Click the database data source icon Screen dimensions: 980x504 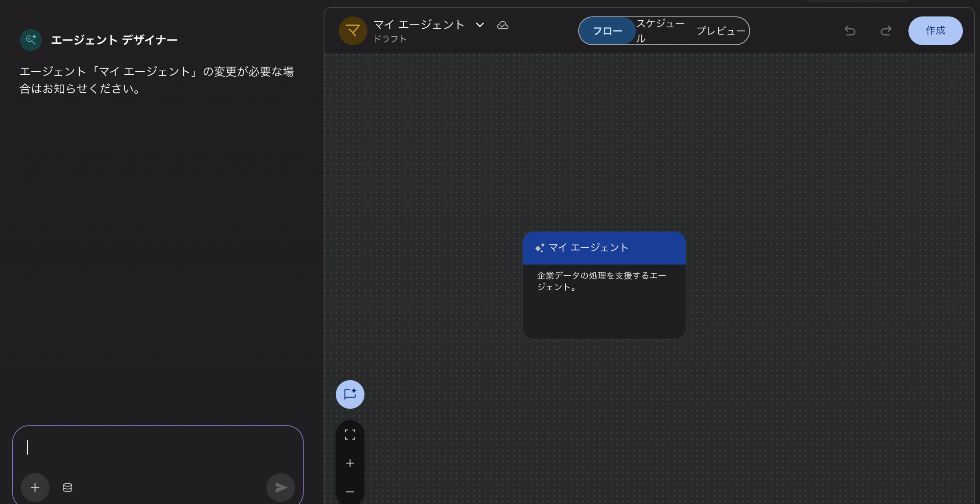[x=67, y=487]
